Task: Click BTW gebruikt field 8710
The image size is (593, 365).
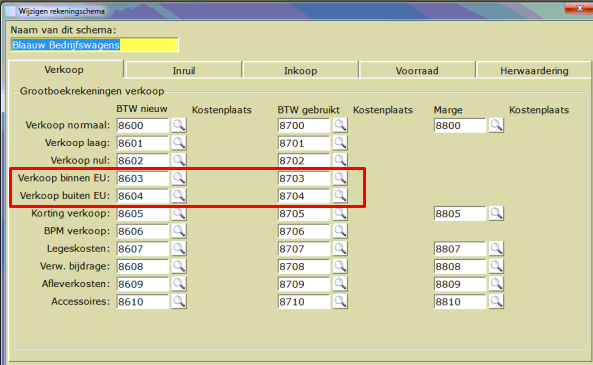Action: pyautogui.click(x=304, y=302)
